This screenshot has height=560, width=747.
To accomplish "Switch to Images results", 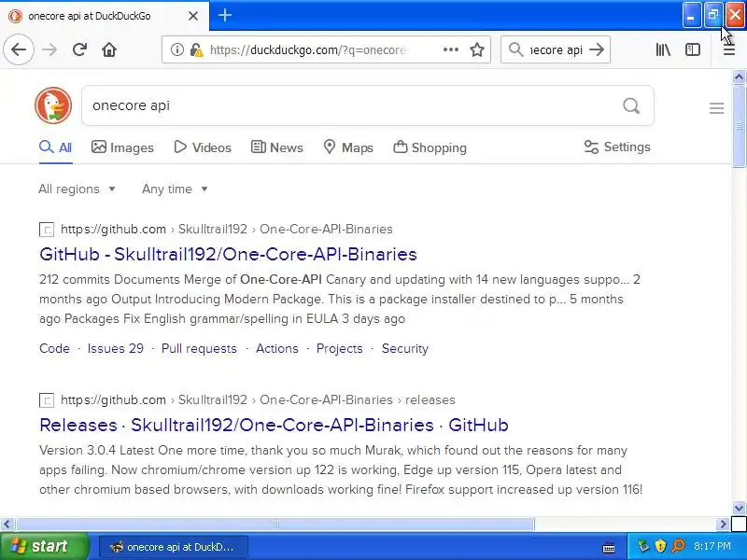I will (122, 147).
